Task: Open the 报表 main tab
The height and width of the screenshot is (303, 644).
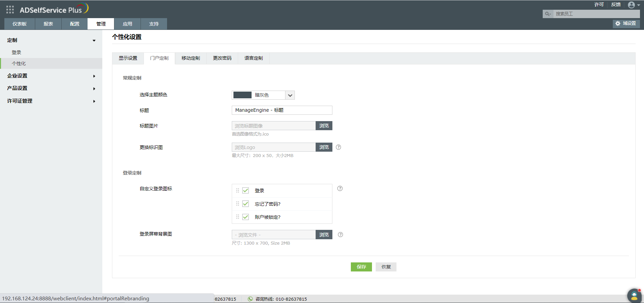Action: tap(48, 24)
